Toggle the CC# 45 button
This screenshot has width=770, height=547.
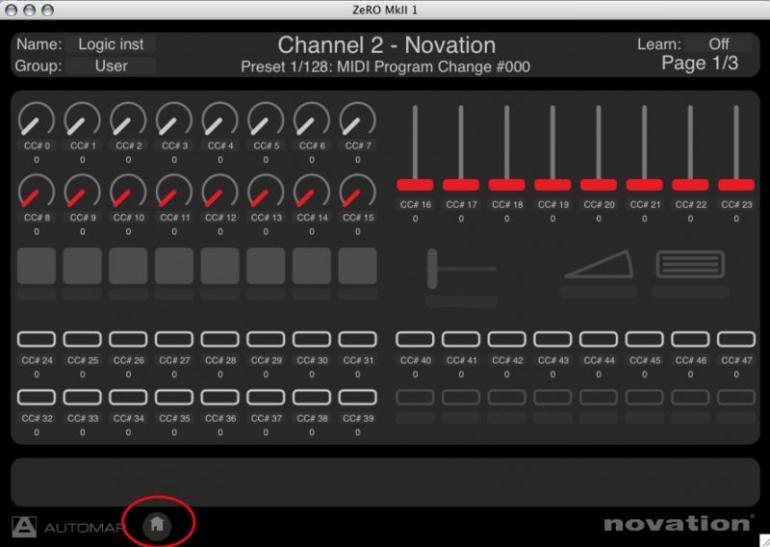coord(644,339)
